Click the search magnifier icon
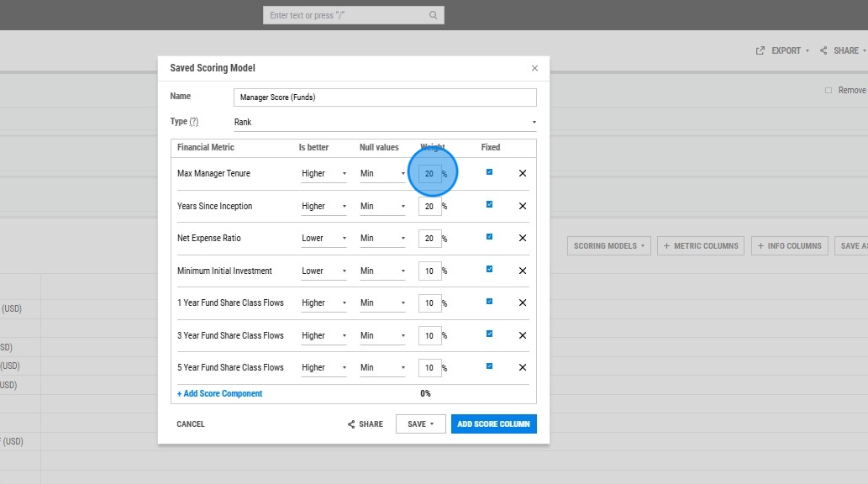 point(433,15)
